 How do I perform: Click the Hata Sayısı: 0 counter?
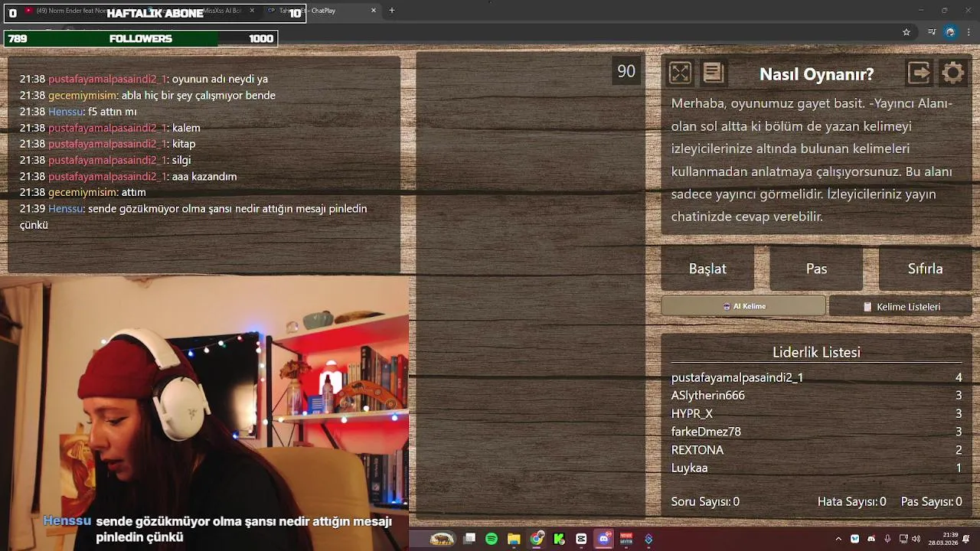[851, 501]
